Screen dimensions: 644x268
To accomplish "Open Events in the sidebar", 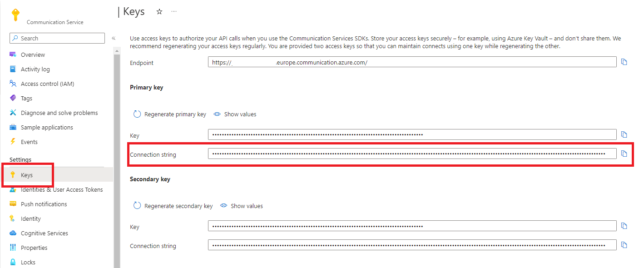I will coord(29,142).
